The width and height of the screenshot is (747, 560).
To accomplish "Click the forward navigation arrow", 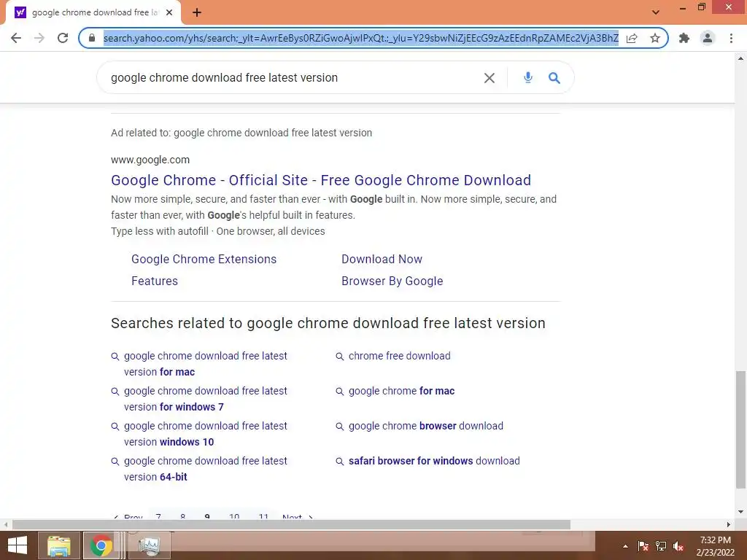I will tap(39, 38).
